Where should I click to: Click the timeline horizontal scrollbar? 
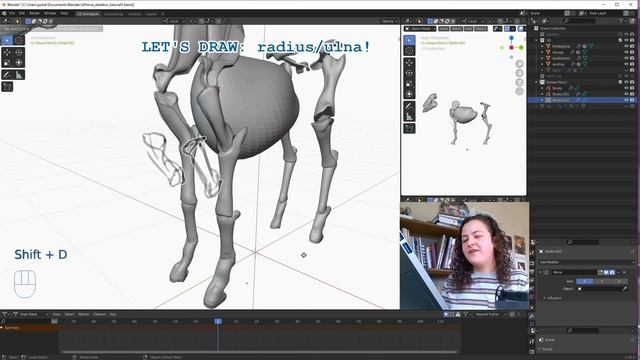[x=259, y=351]
